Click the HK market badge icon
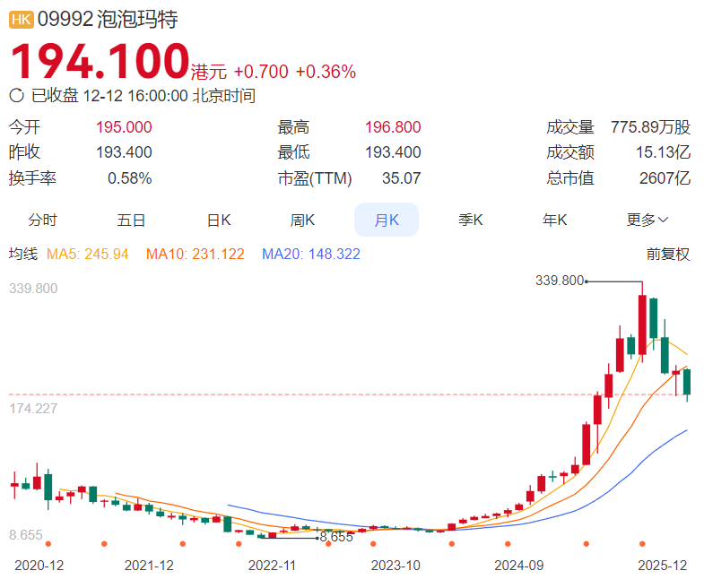704x588 pixels. tap(22, 20)
